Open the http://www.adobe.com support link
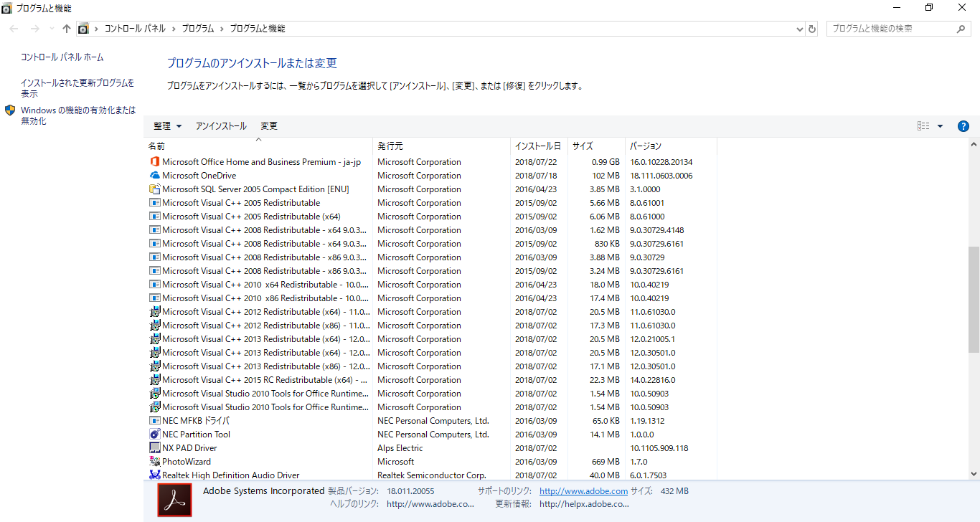This screenshot has width=980, height=522. point(583,491)
